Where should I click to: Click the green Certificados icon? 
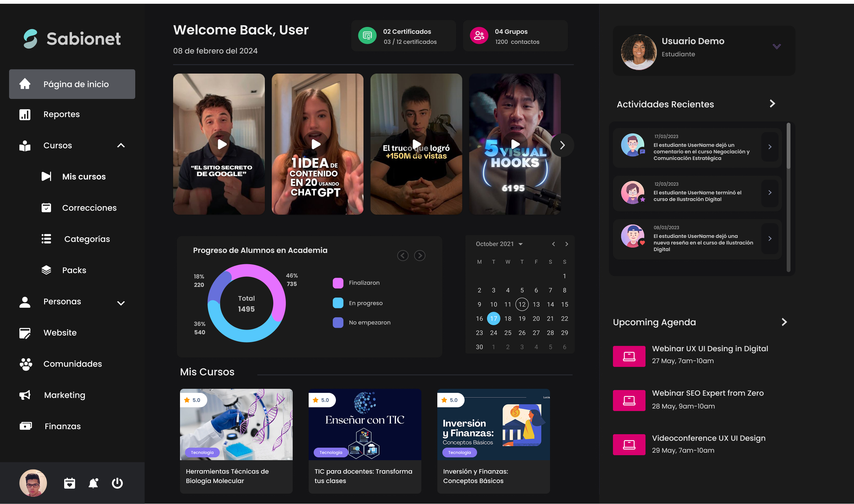[367, 36]
